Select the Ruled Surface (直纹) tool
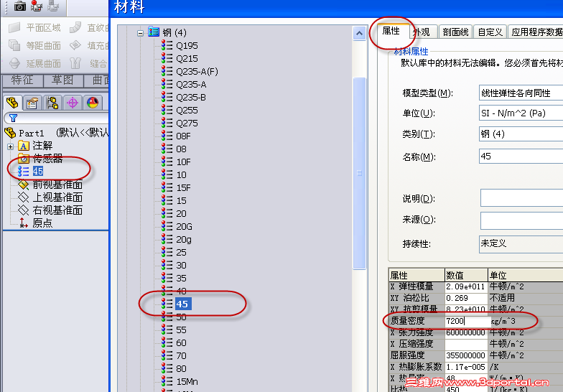This screenshot has height=392, width=563. tap(89, 27)
